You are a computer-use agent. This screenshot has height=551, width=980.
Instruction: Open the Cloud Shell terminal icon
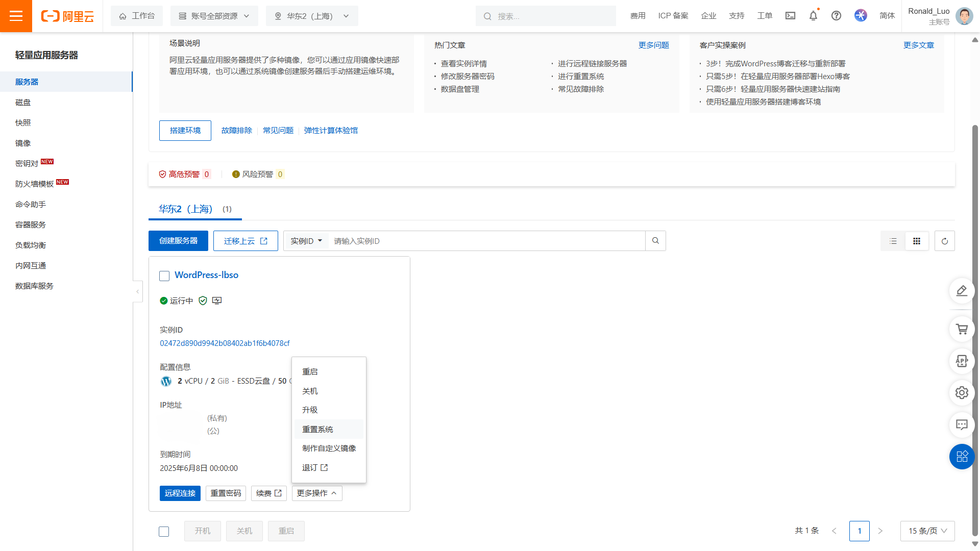[790, 16]
